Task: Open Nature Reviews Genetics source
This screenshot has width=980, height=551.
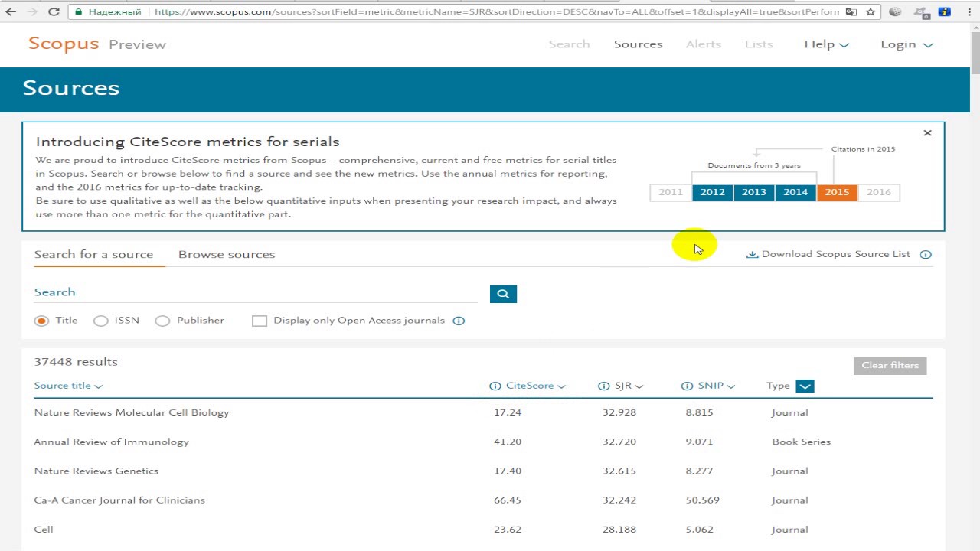Action: (x=96, y=471)
